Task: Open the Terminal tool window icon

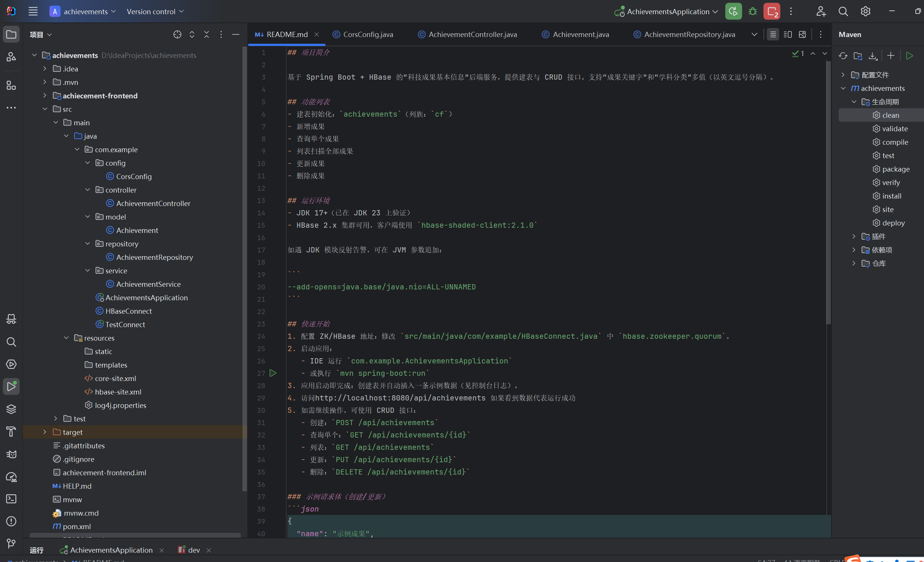Action: click(x=11, y=499)
